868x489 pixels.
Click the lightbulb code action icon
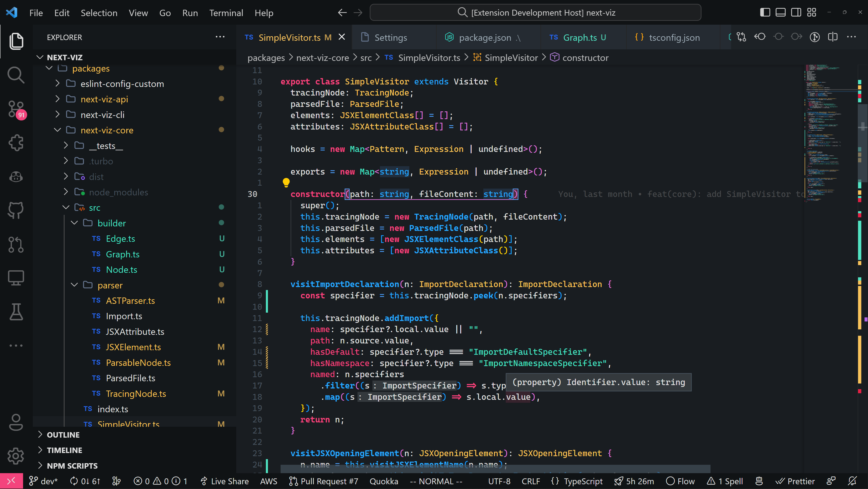click(286, 182)
